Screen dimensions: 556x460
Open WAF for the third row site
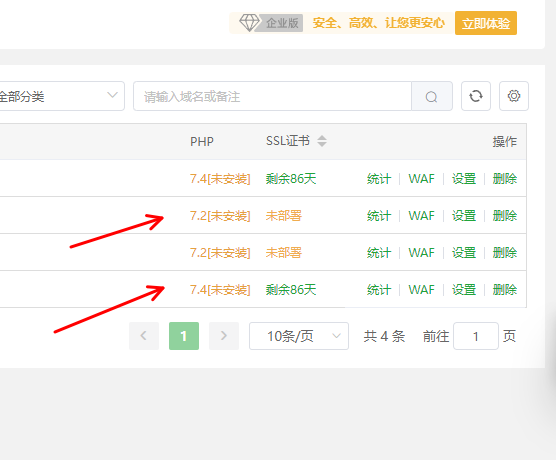click(x=421, y=253)
